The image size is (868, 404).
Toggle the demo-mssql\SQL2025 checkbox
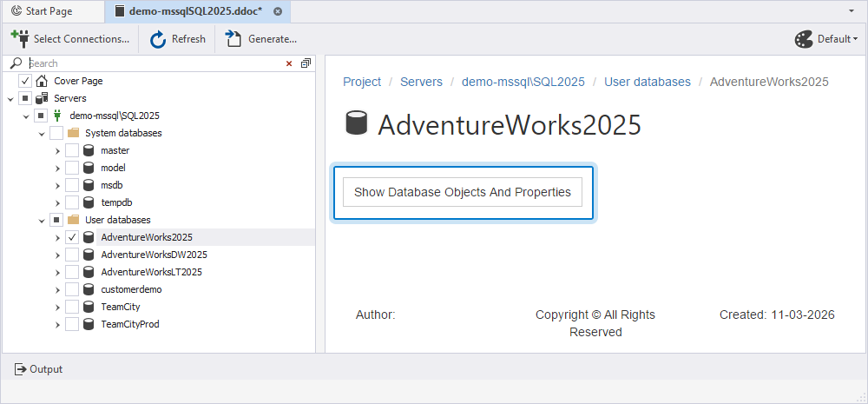coord(41,116)
